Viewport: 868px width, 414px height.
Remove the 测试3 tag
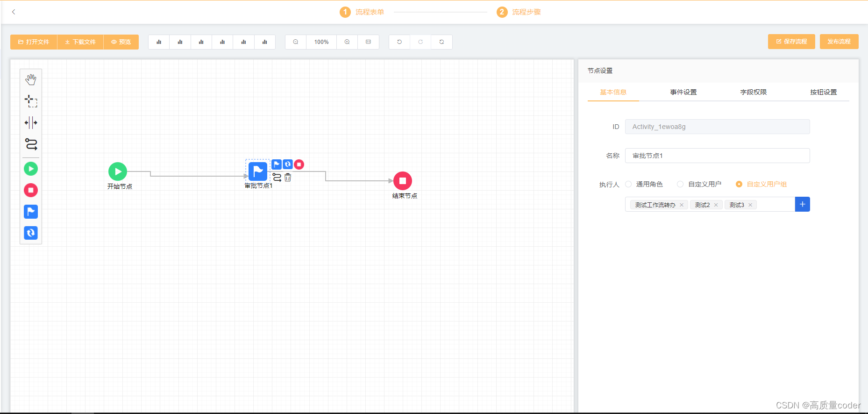point(750,205)
